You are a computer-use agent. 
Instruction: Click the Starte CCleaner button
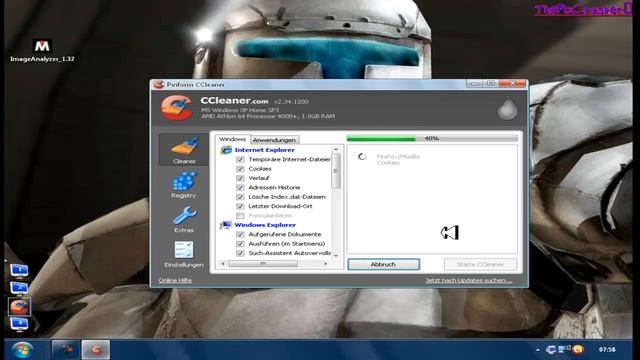(480, 264)
